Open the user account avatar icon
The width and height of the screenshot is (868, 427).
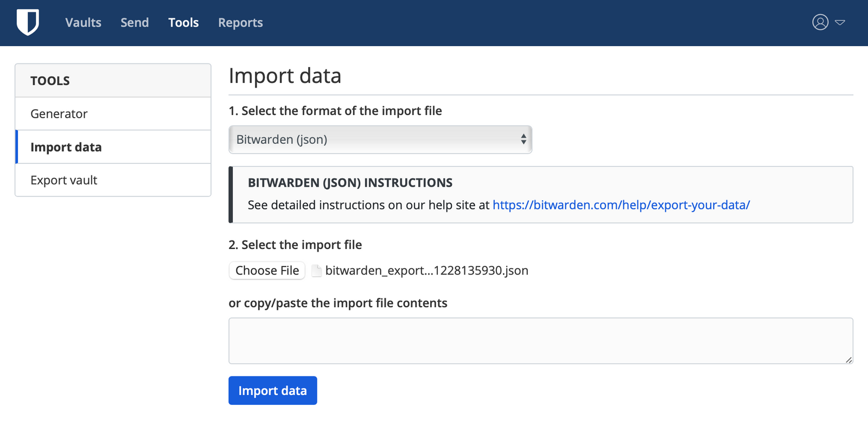coord(820,22)
